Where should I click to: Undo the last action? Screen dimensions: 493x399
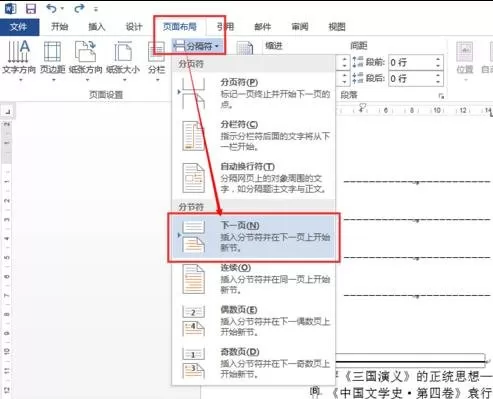(x=51, y=8)
